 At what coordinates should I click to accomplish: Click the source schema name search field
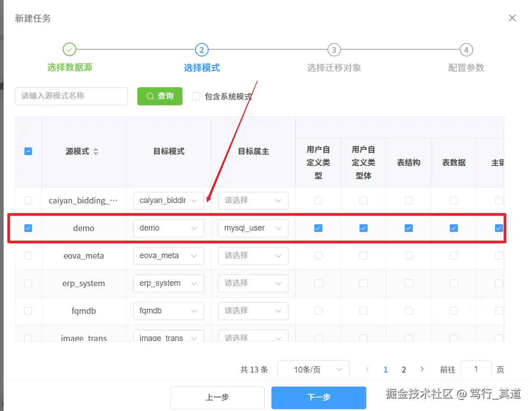pyautogui.click(x=71, y=96)
